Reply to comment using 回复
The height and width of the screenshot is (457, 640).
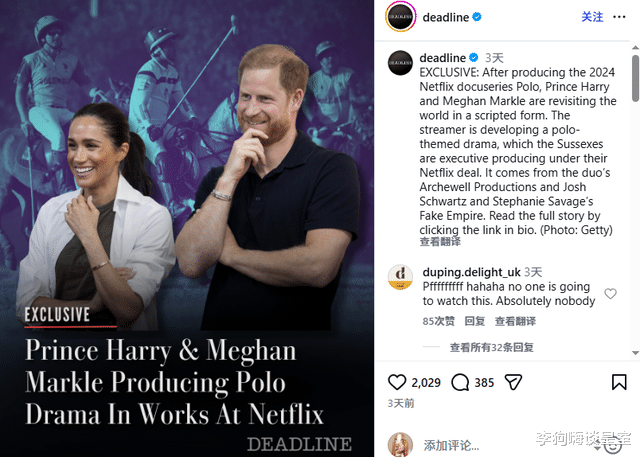pos(475,321)
